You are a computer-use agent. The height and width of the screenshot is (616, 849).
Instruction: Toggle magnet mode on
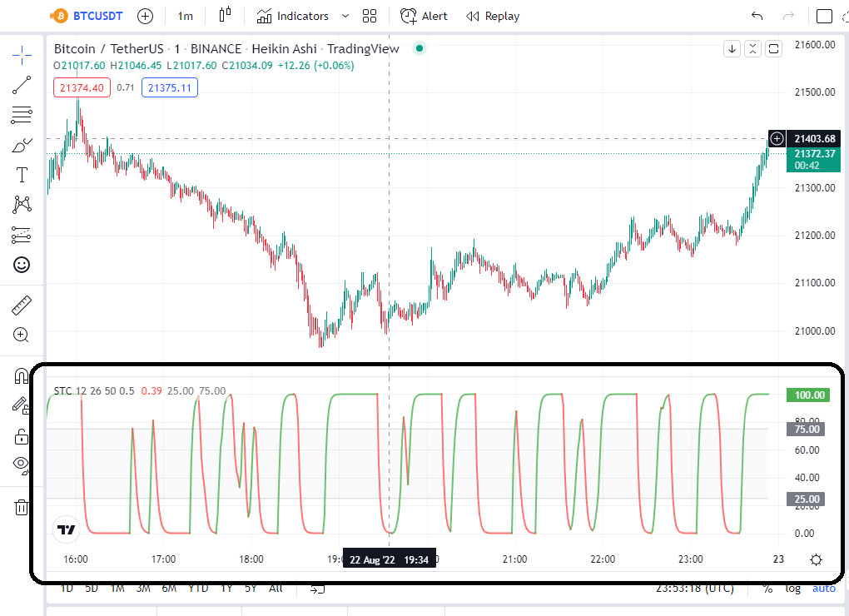tap(22, 375)
